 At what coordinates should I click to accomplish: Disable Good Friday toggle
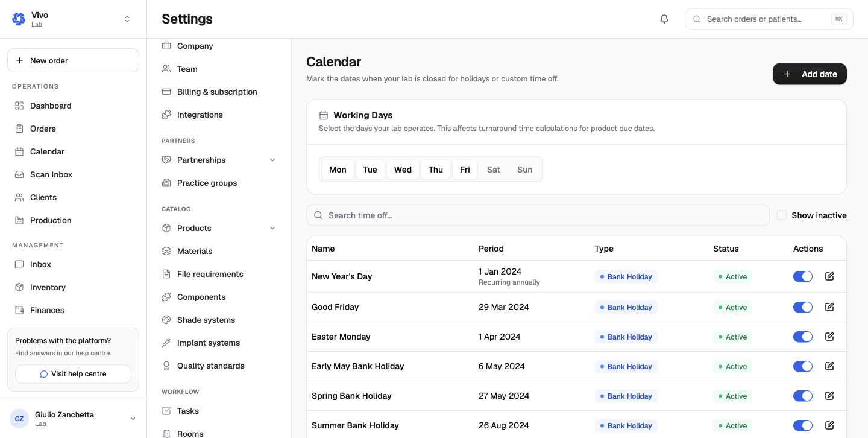click(803, 307)
